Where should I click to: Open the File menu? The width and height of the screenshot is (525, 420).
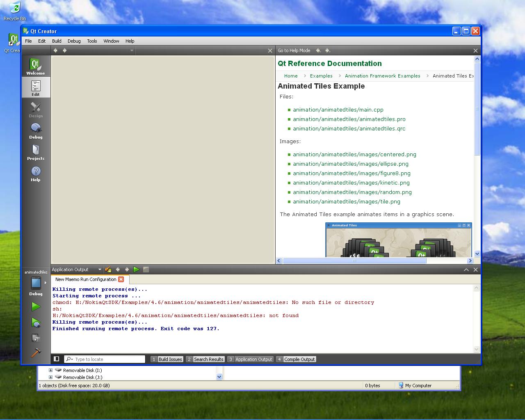coord(28,41)
